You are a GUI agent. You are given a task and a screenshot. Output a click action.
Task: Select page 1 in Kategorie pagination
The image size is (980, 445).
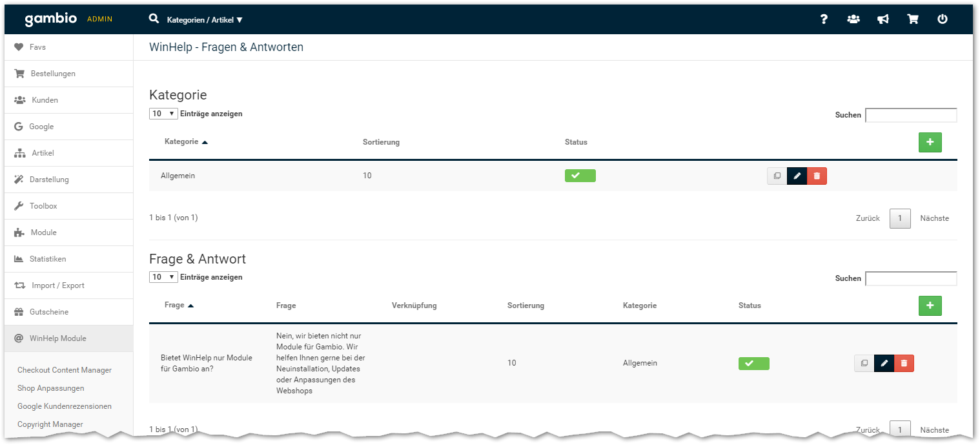pyautogui.click(x=900, y=218)
